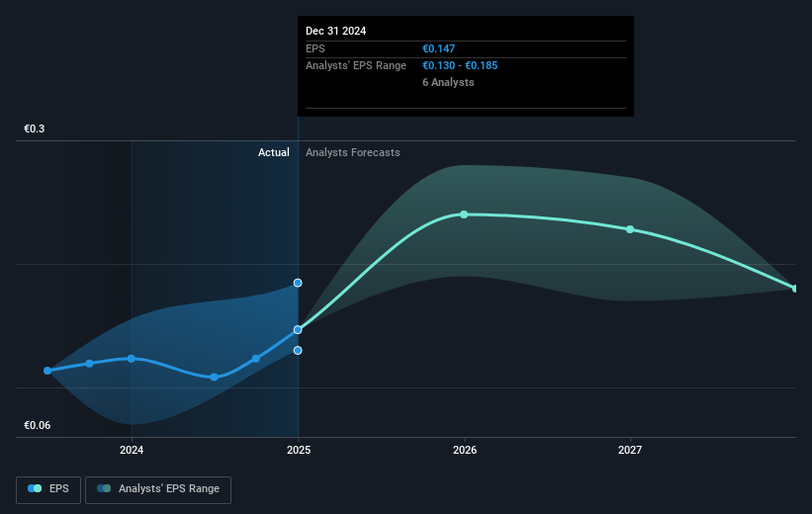
Task: Toggle the EPS legend series
Action: coord(48,489)
